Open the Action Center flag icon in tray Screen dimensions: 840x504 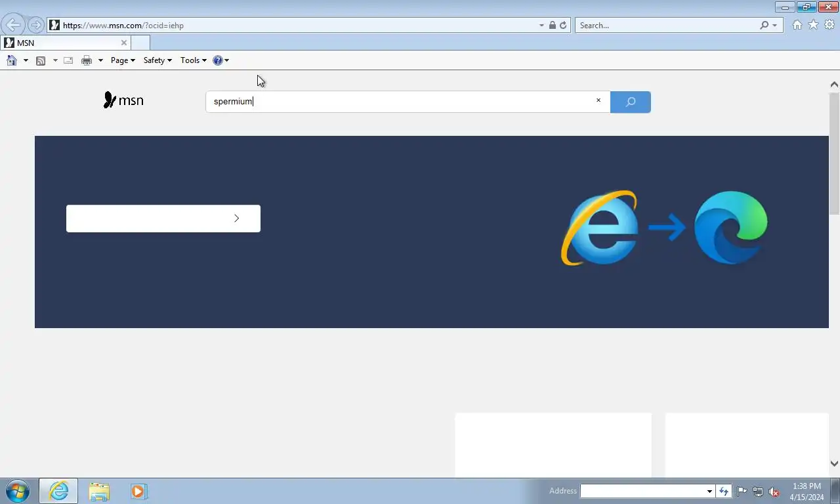[x=742, y=491]
